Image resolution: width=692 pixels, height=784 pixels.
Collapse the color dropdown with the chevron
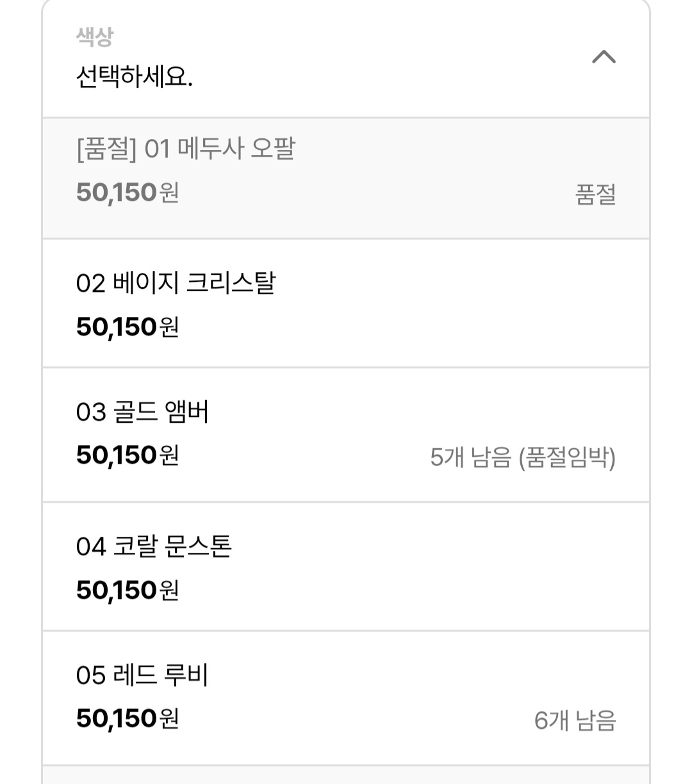tap(604, 58)
